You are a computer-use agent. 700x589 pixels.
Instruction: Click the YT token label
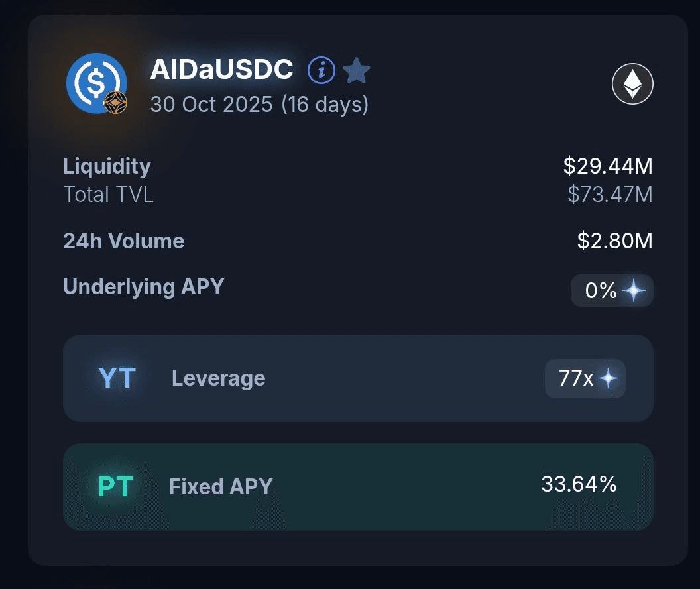pos(117,378)
